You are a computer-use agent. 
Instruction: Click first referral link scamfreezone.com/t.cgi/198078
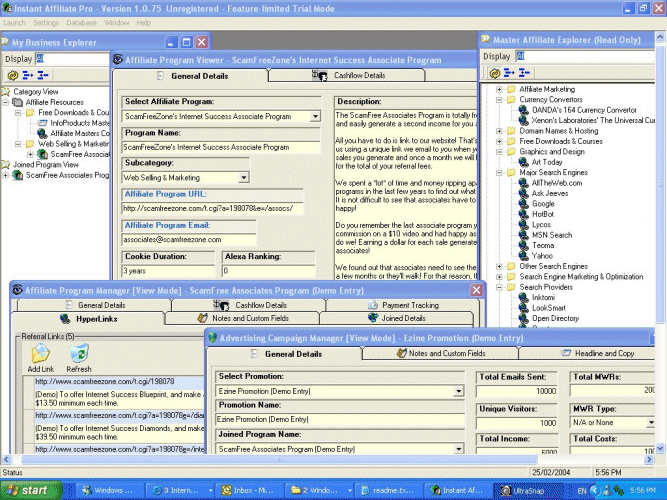105,382
